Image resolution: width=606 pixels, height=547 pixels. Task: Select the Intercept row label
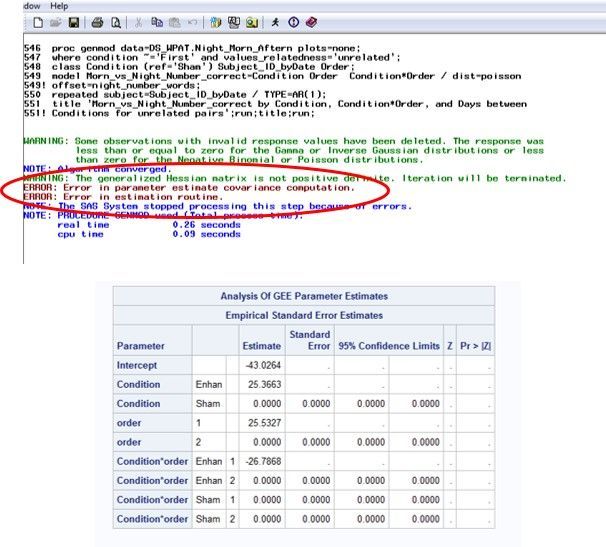click(138, 366)
